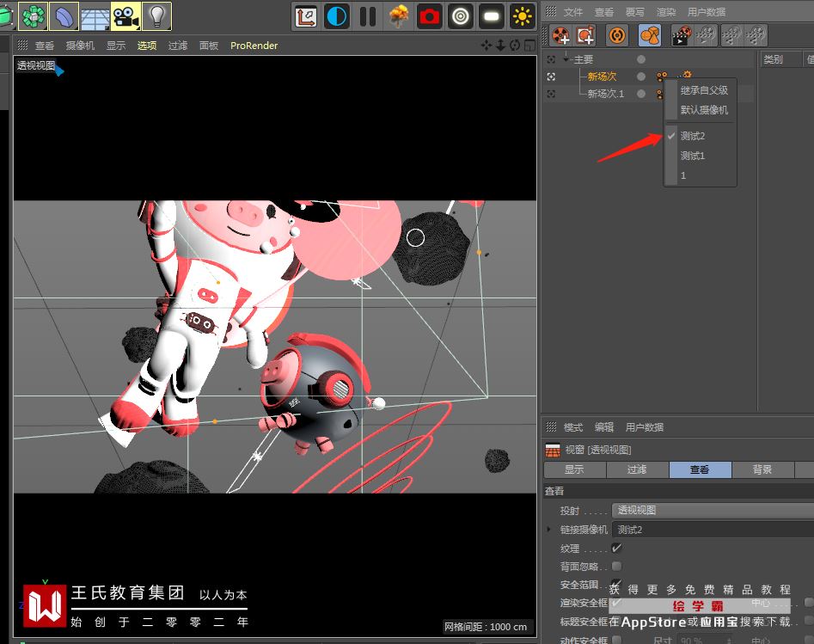Image resolution: width=814 pixels, height=644 pixels.
Task: Open attribute manager 模式 menu
Action: click(573, 427)
